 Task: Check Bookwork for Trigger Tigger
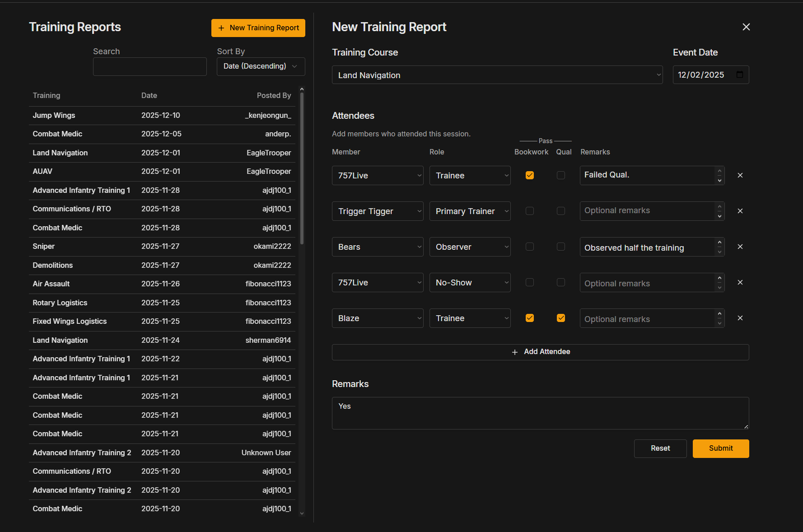point(530,211)
